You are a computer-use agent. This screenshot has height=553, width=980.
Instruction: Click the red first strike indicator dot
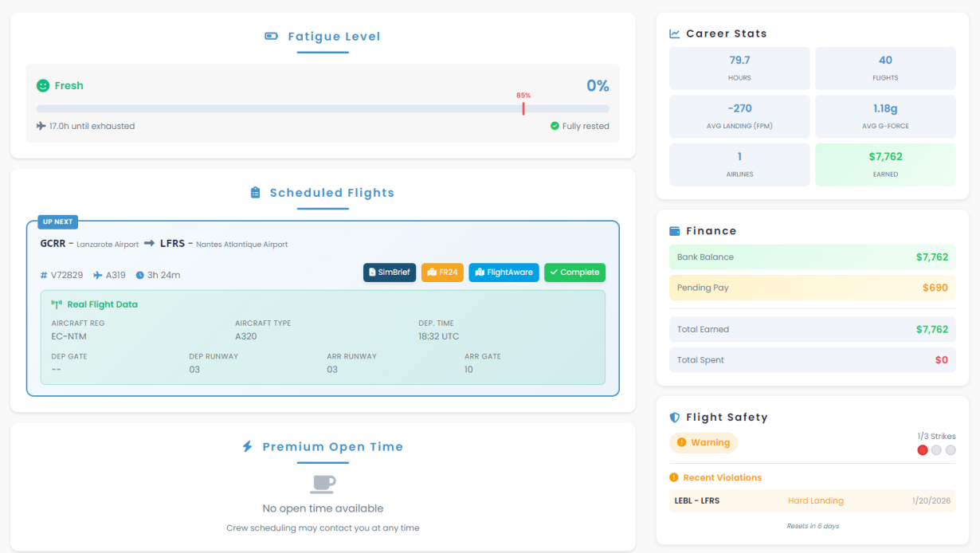[923, 450]
